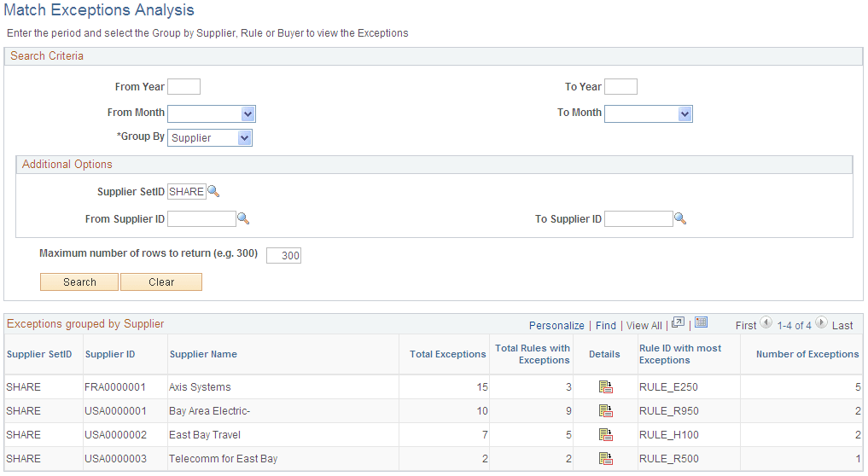Image resolution: width=868 pixels, height=476 pixels.
Task: Expand the From Month dropdown
Action: (x=248, y=114)
